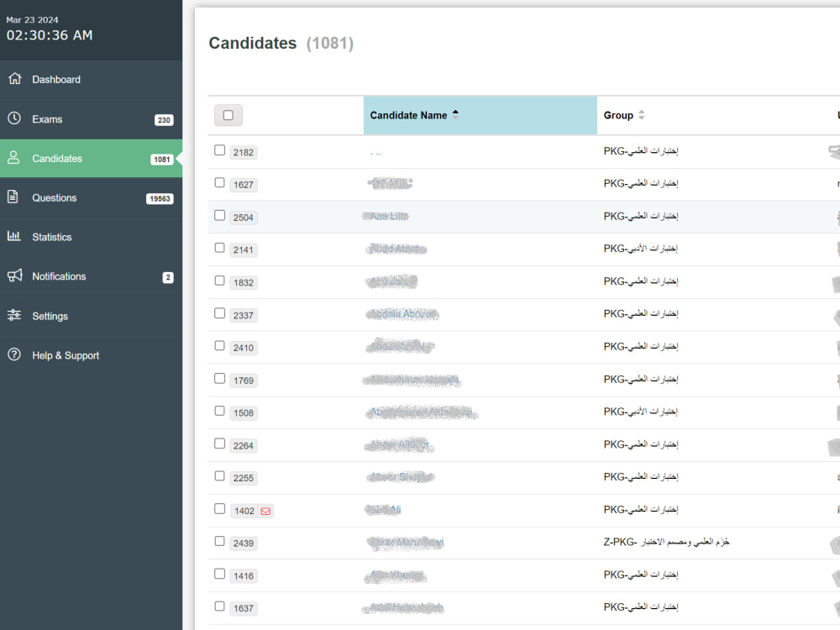This screenshot has height=630, width=840.
Task: Click the Notifications megaphone icon
Action: tap(15, 276)
